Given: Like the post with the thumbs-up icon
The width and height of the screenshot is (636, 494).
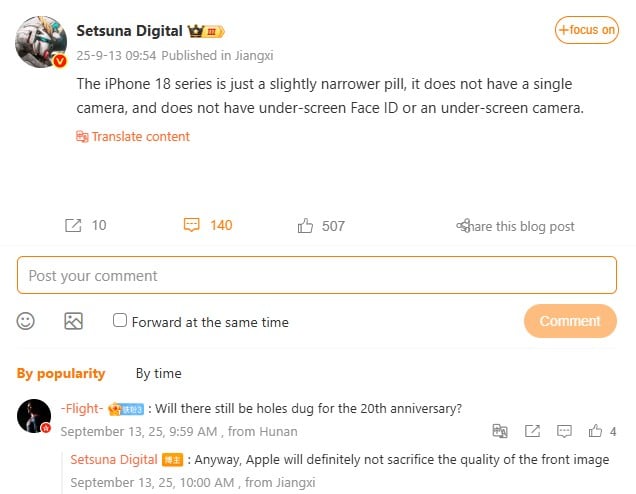Looking at the screenshot, I should click(306, 226).
